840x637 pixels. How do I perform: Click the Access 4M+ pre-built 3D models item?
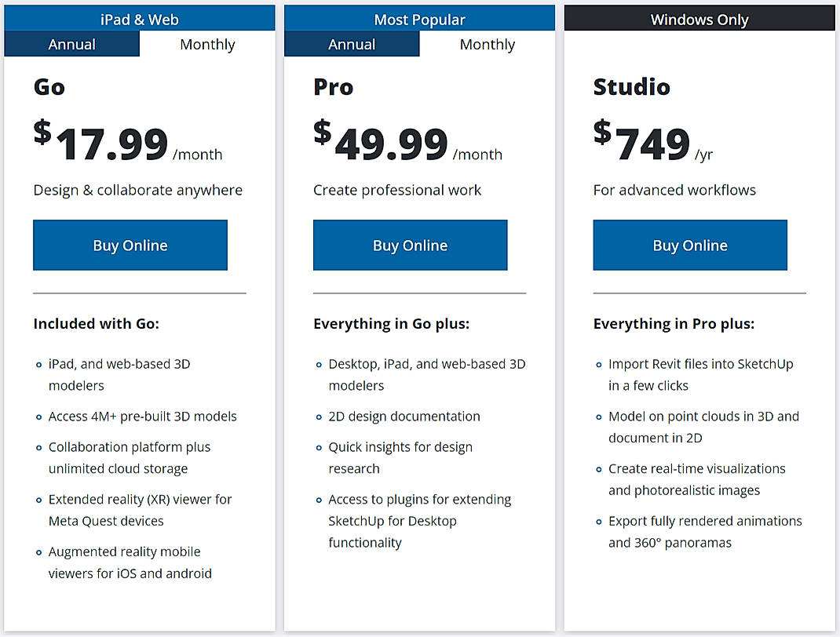pos(142,416)
